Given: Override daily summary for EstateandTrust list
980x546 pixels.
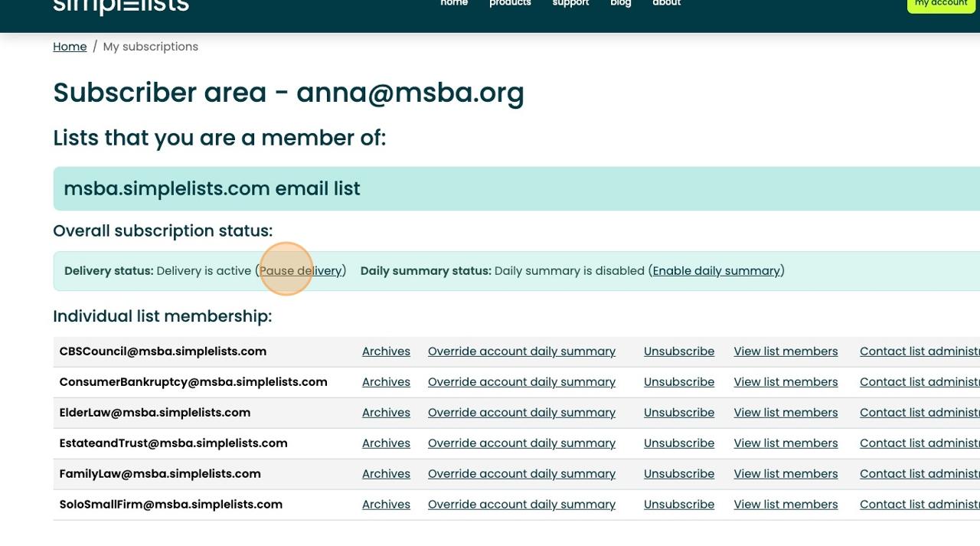Looking at the screenshot, I should 521,443.
